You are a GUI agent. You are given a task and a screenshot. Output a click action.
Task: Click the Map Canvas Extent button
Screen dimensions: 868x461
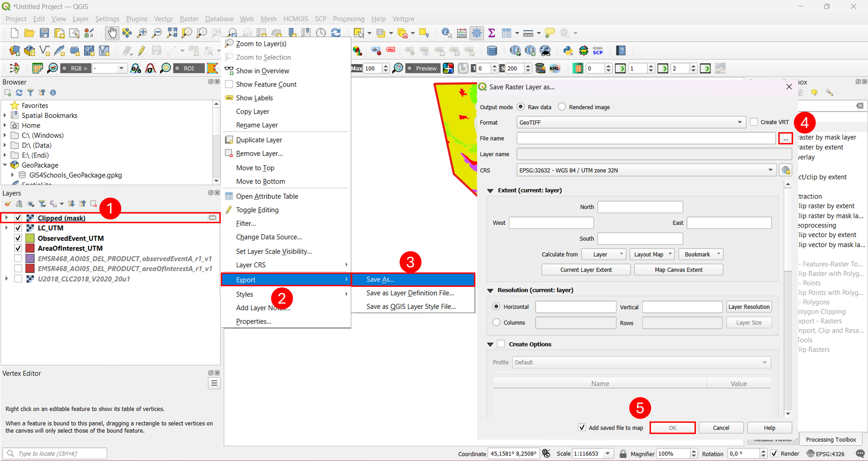679,269
